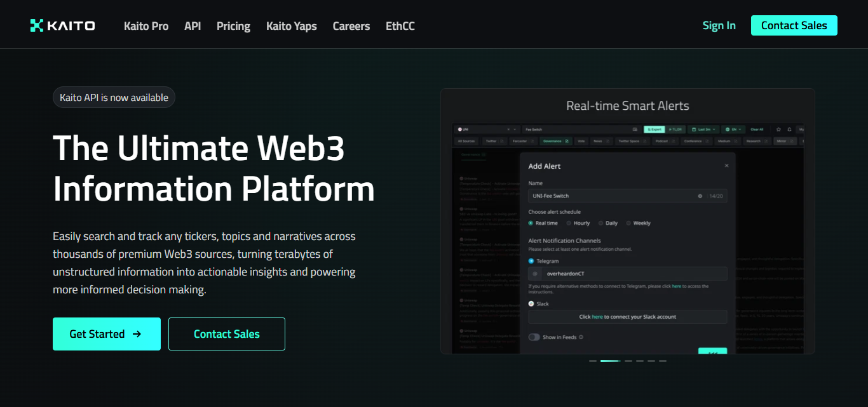This screenshot has height=407, width=868.
Task: Open the EN language dropdown
Action: pyautogui.click(x=733, y=130)
